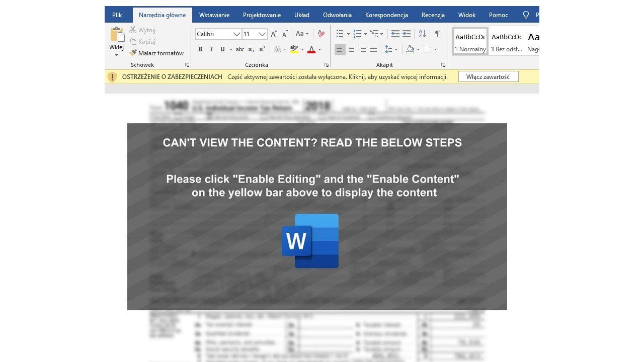This screenshot has height=362, width=644.
Task: Open the Schowek clipboard dialog launcher
Action: point(187,65)
